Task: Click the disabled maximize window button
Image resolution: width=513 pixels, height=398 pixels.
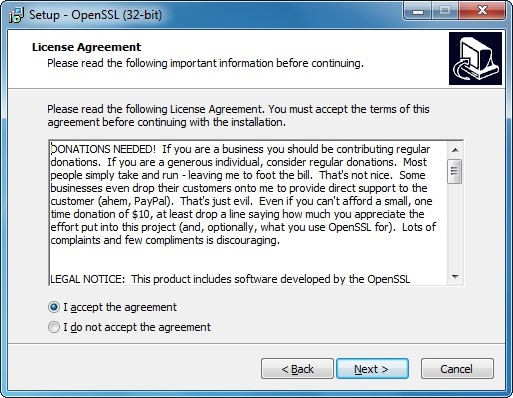Action: pos(445,11)
